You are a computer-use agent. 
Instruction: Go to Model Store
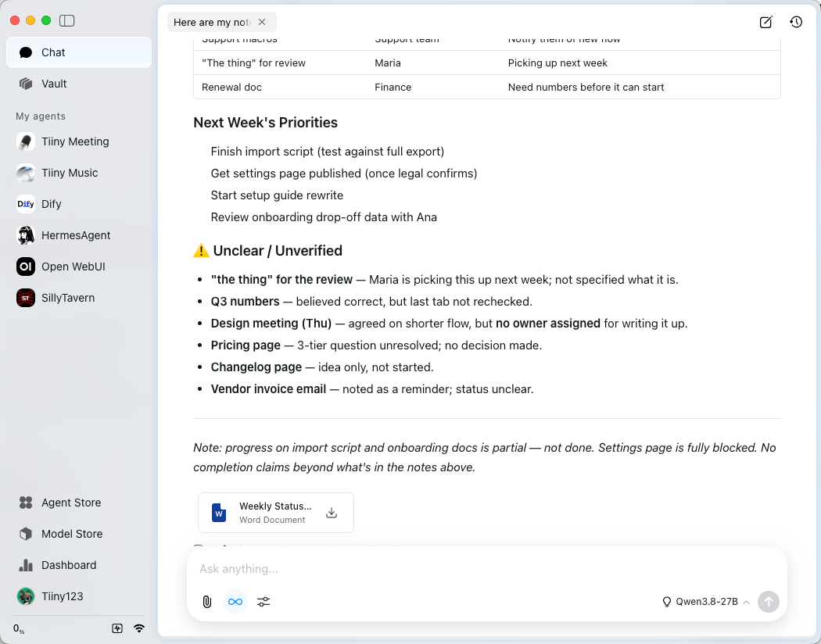[x=79, y=534]
